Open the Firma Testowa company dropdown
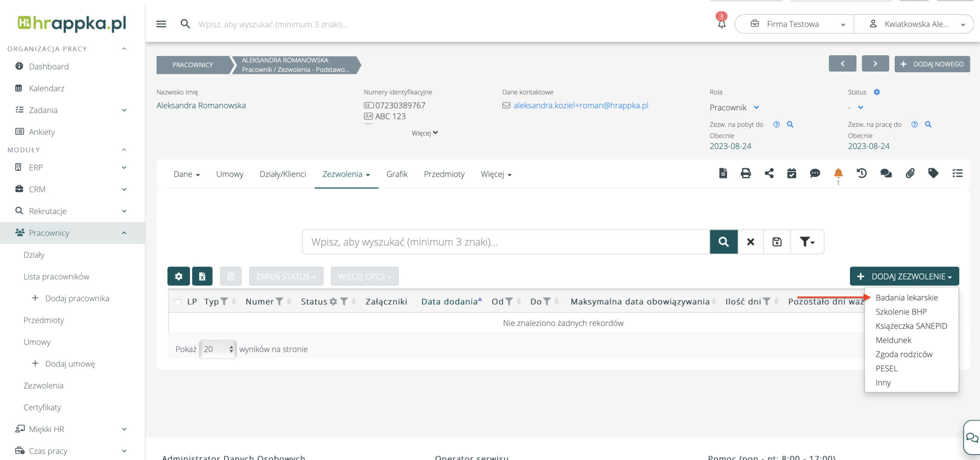 [794, 24]
